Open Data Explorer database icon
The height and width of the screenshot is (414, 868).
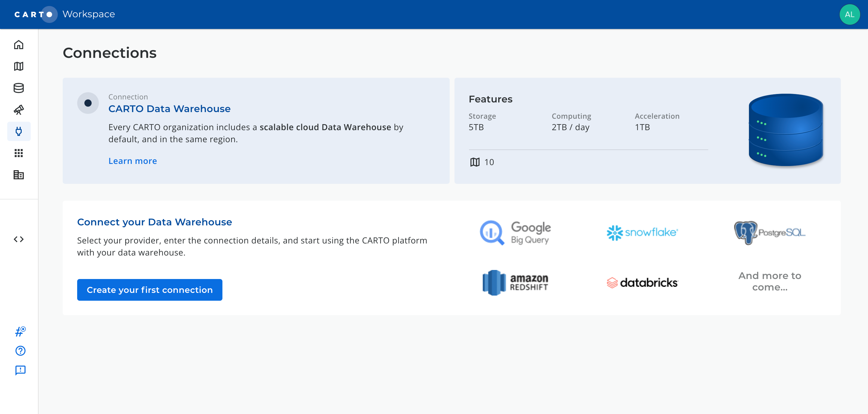pos(19,88)
